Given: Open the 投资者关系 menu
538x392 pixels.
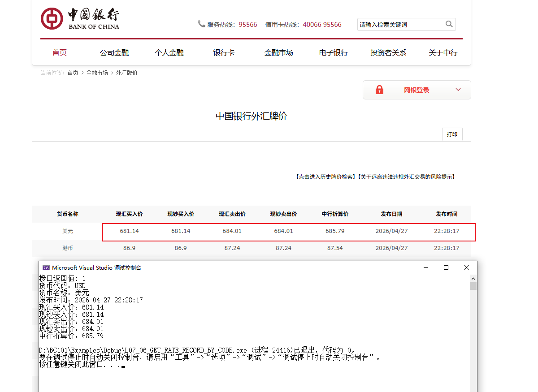Looking at the screenshot, I should click(388, 52).
